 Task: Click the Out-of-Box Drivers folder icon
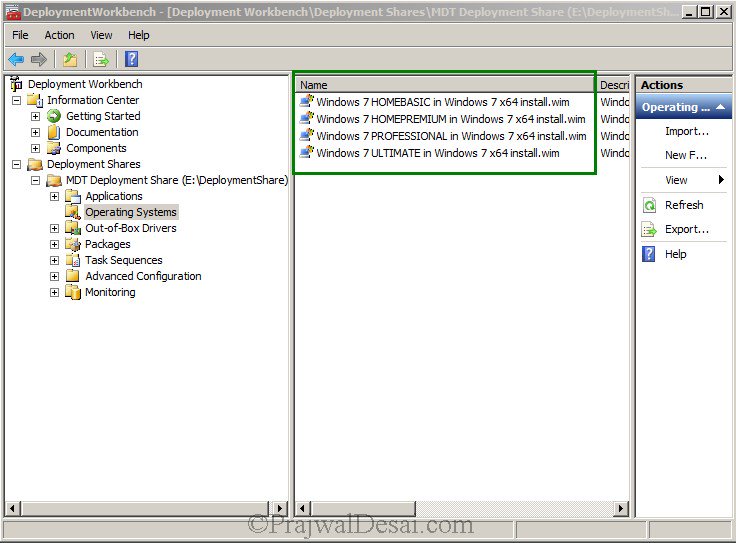(73, 228)
